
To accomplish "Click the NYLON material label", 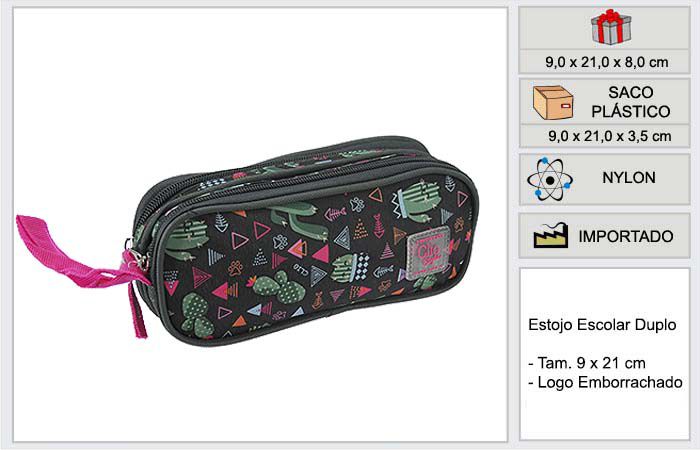I will coord(629,178).
